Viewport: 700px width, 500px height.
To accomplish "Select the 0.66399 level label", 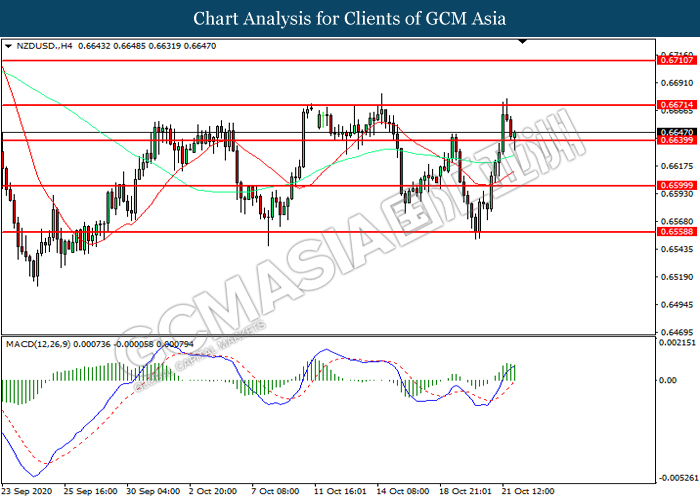I will tap(676, 140).
